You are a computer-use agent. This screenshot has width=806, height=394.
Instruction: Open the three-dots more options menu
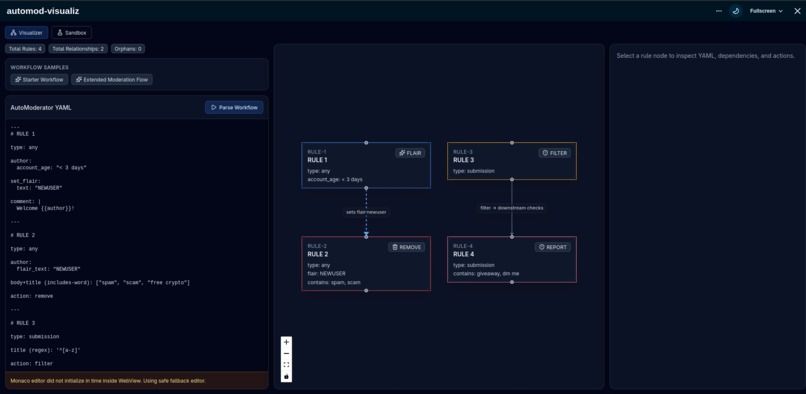point(719,11)
